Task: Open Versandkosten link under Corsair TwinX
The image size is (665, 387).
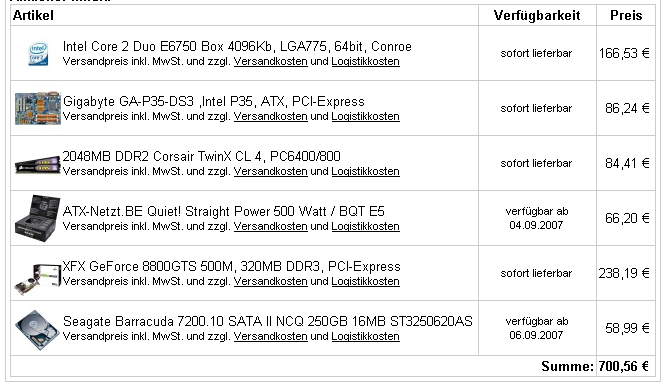Action: pos(271,172)
